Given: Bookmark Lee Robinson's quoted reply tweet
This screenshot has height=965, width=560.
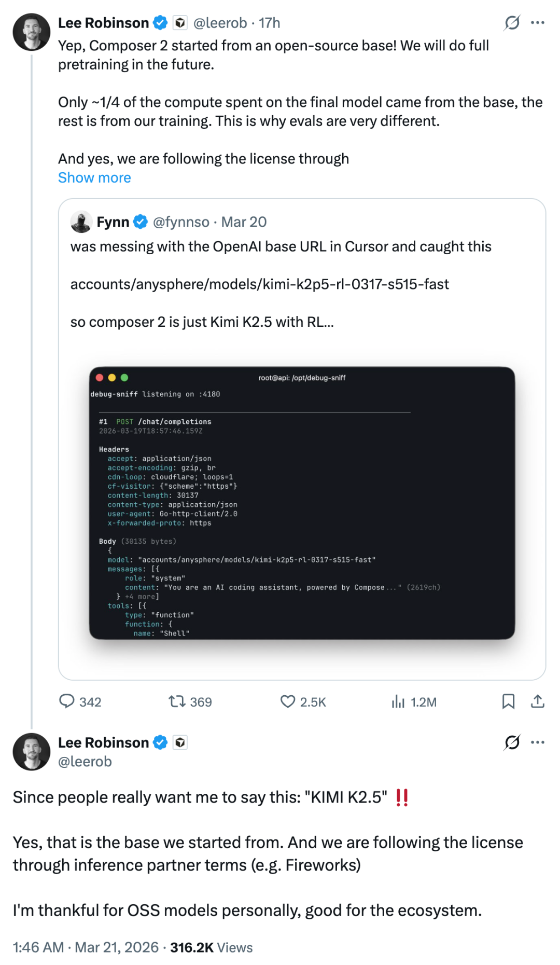Looking at the screenshot, I should click(x=508, y=701).
